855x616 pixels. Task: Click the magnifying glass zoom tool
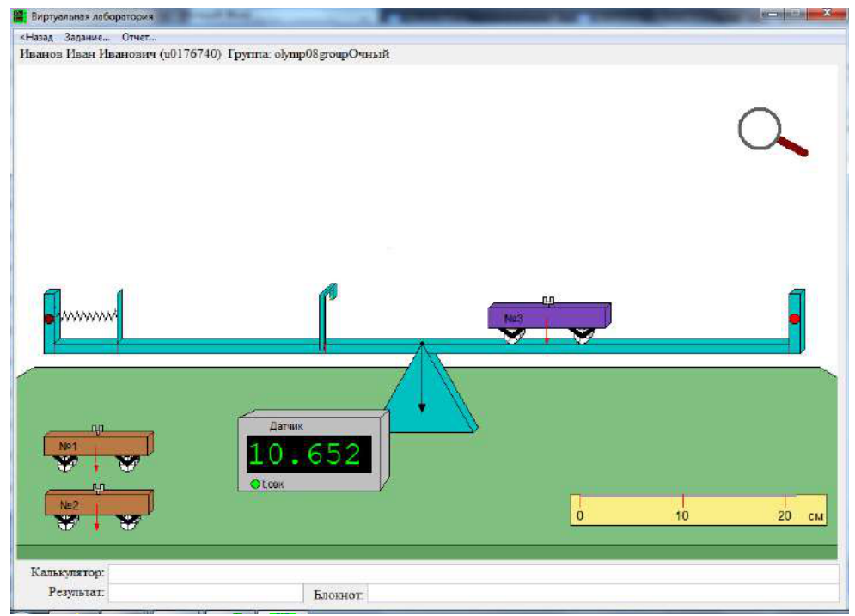point(773,132)
